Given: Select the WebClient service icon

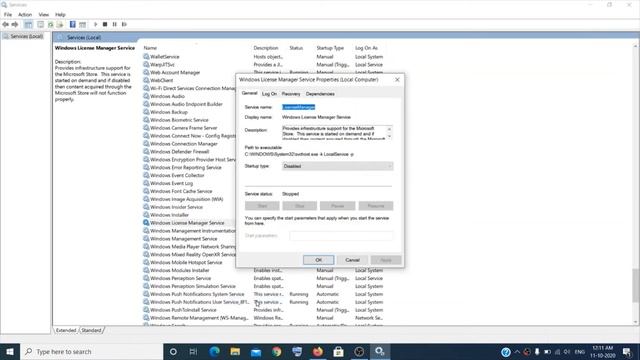Looking at the screenshot, I should [146, 80].
